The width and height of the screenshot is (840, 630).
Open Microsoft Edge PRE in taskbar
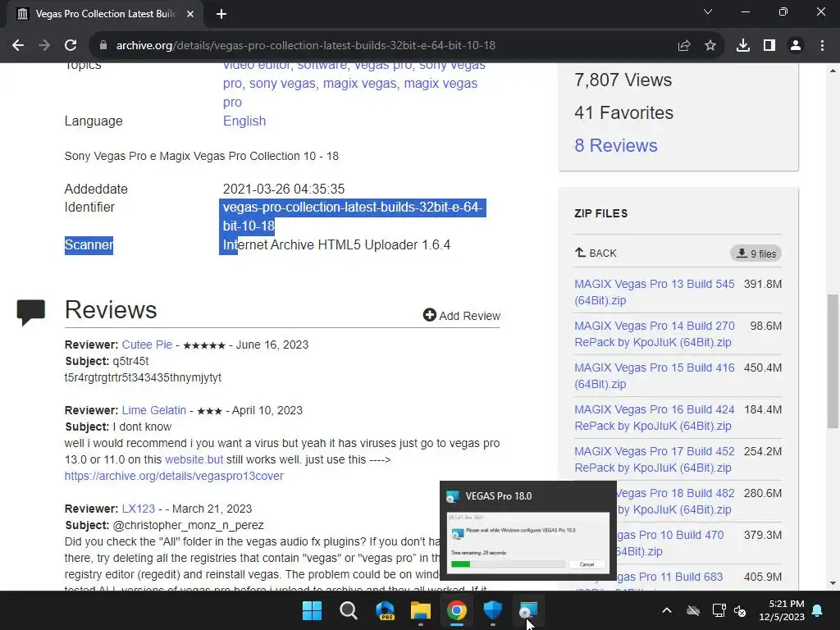385,610
